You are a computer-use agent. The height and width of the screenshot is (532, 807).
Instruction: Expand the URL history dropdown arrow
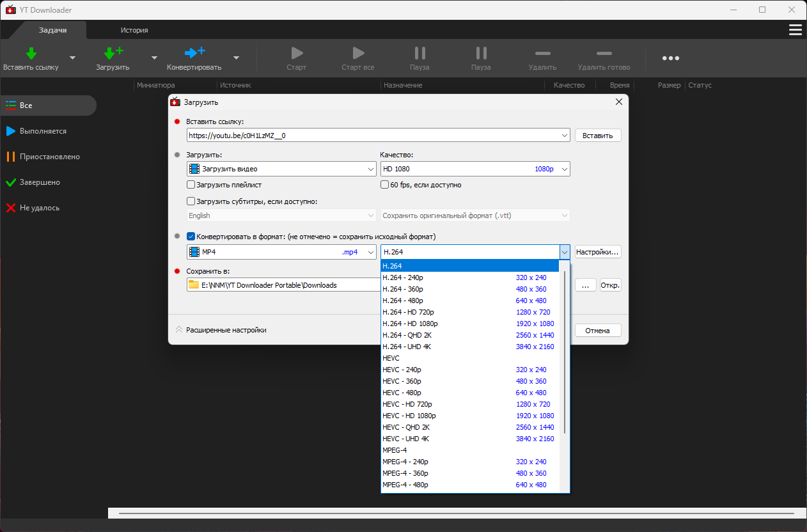click(x=564, y=136)
